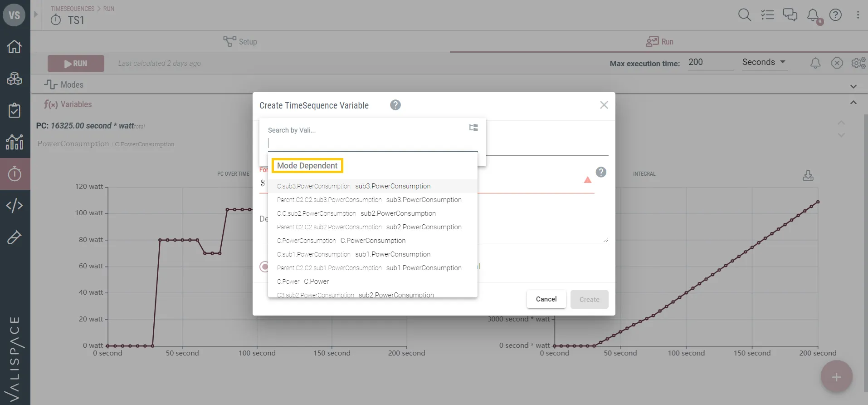The width and height of the screenshot is (868, 405).
Task: Focus the Search by Vali input field
Action: tap(373, 143)
